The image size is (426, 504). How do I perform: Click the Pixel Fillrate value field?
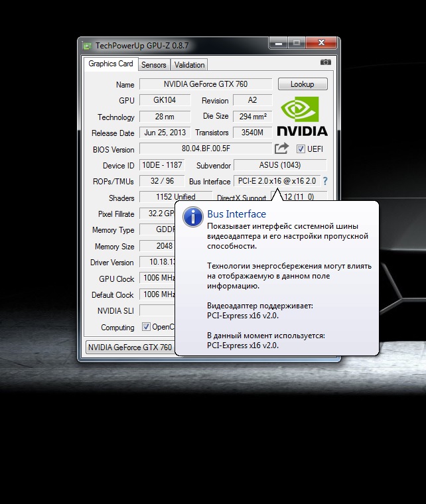[x=157, y=214]
